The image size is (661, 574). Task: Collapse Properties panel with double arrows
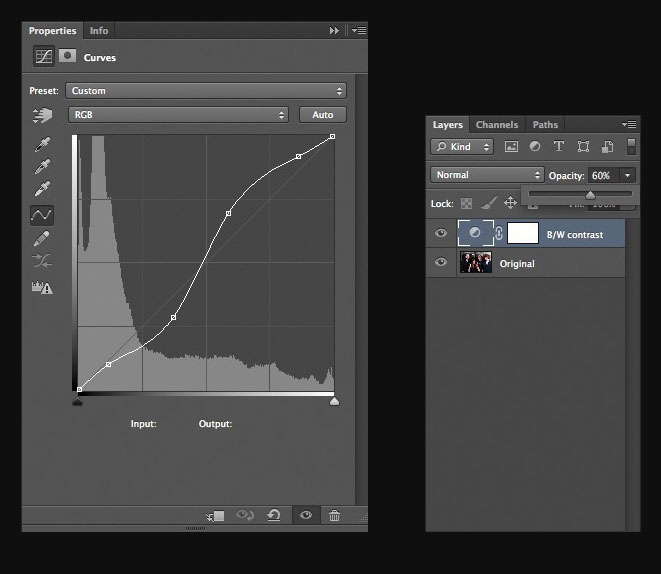[334, 31]
